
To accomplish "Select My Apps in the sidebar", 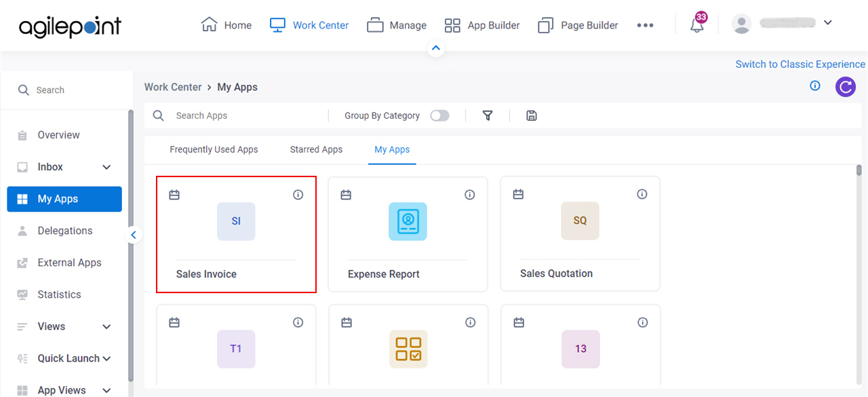I will [64, 199].
